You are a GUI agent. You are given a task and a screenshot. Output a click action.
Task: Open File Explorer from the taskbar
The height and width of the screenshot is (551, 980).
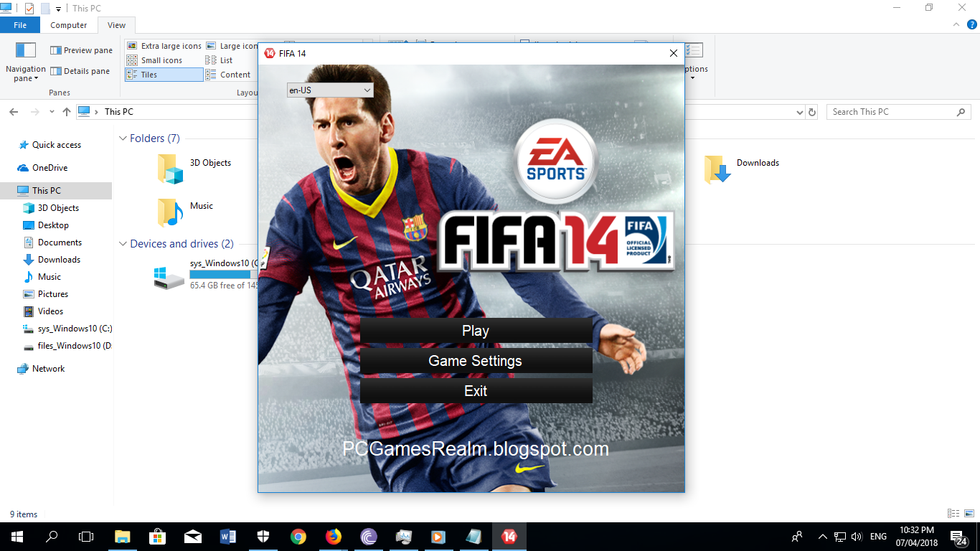click(123, 537)
